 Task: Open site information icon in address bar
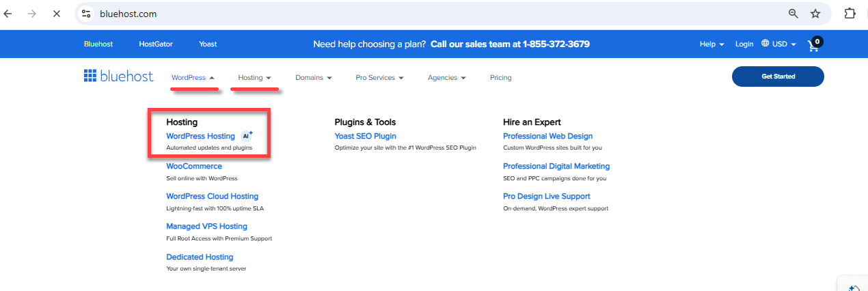pyautogui.click(x=86, y=14)
